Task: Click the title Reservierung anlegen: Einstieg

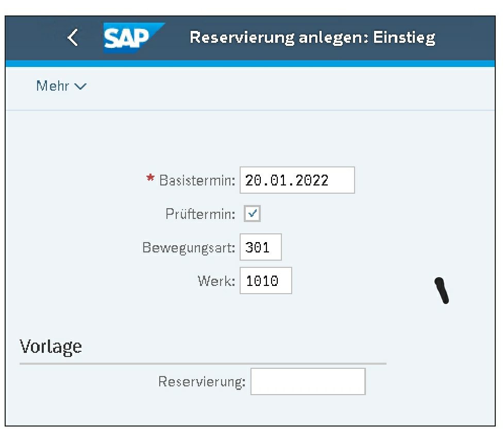Action: (x=312, y=38)
